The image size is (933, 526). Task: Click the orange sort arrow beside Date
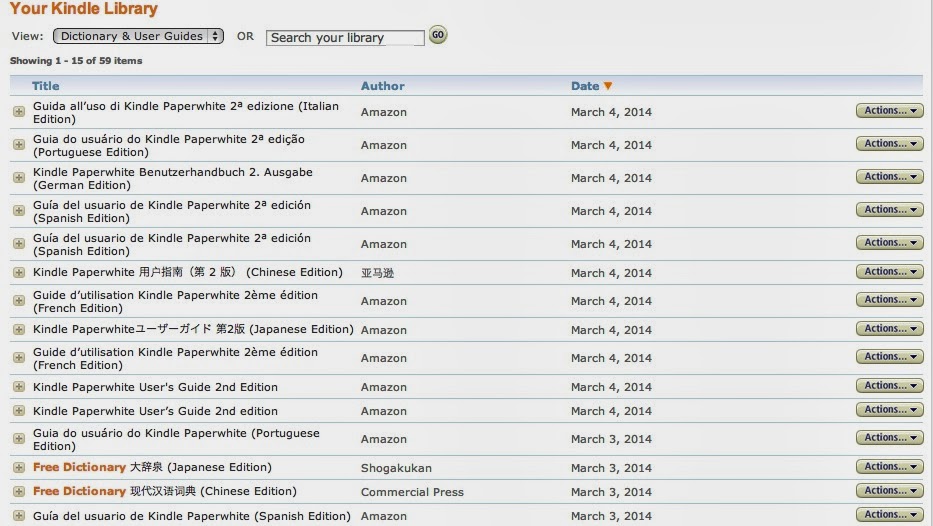point(608,86)
